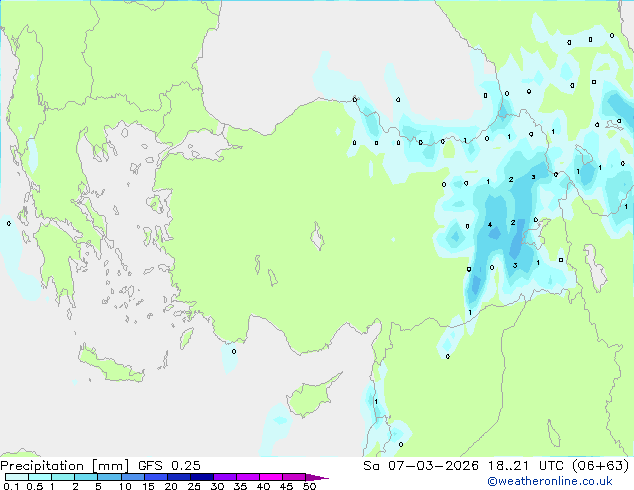Image resolution: width=634 pixels, height=490 pixels.
Task: Click the above-50 arrow at legend end
Action: (x=317, y=477)
